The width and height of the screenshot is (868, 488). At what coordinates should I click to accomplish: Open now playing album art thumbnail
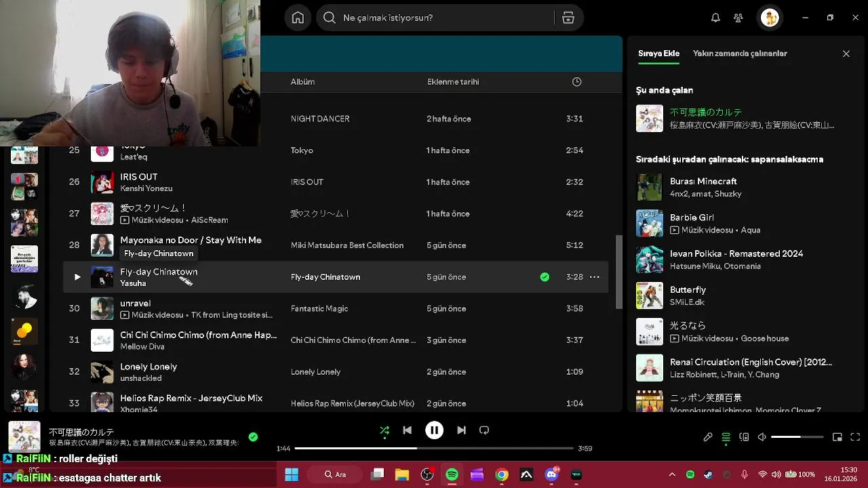(x=24, y=437)
